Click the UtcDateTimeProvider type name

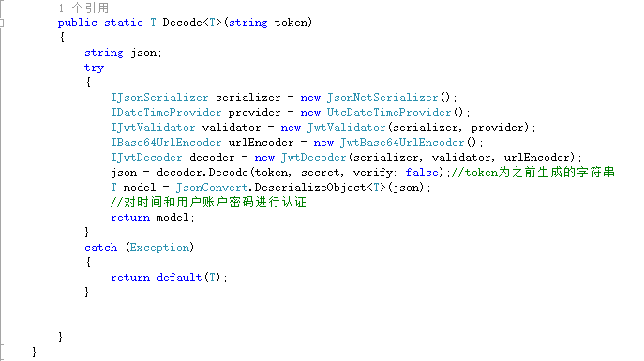click(x=389, y=113)
